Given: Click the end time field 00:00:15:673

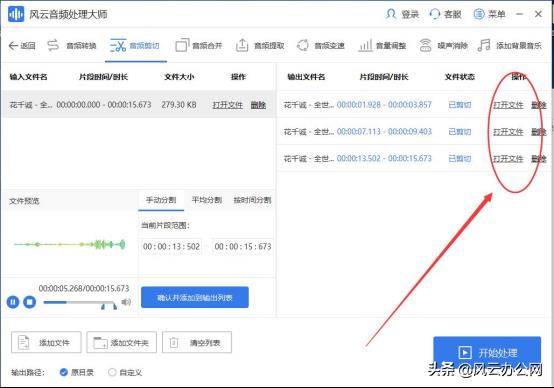Looking at the screenshot, I should pos(243,247).
